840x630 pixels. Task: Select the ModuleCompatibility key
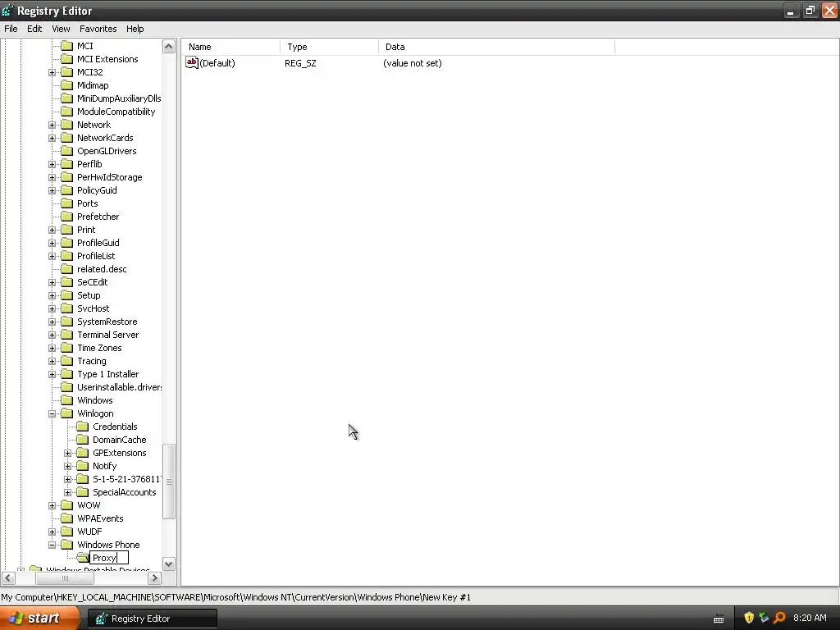point(116,112)
